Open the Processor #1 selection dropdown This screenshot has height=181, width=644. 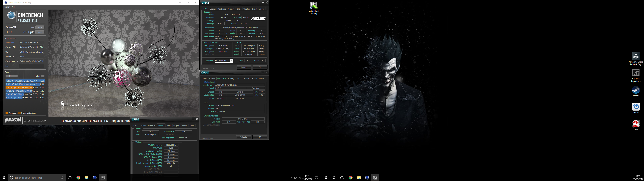231,61
